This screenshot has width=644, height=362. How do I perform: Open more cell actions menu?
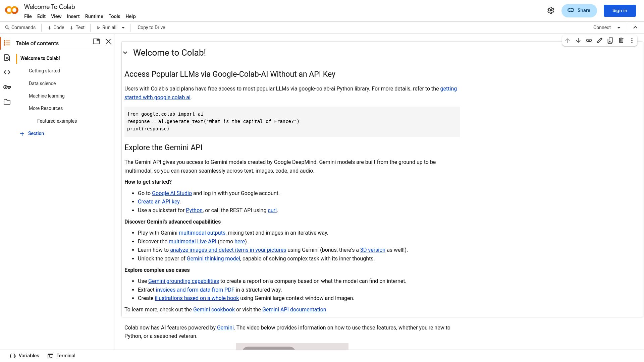[x=632, y=41]
